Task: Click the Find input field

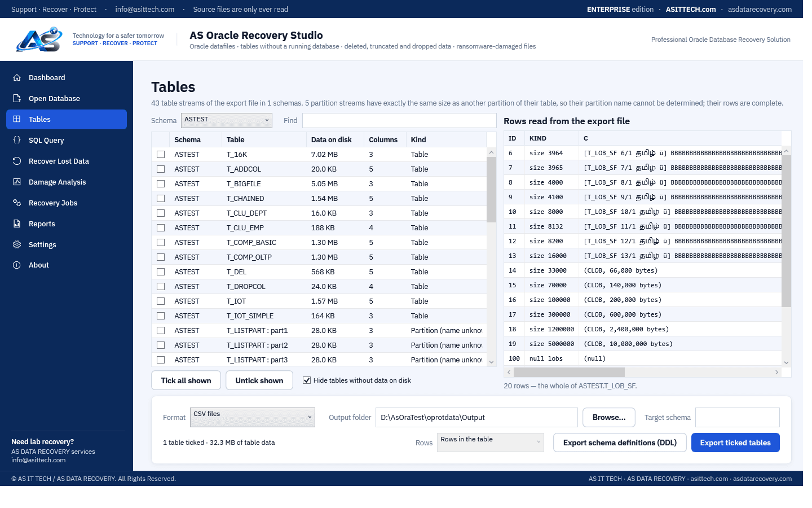Action: [x=399, y=120]
